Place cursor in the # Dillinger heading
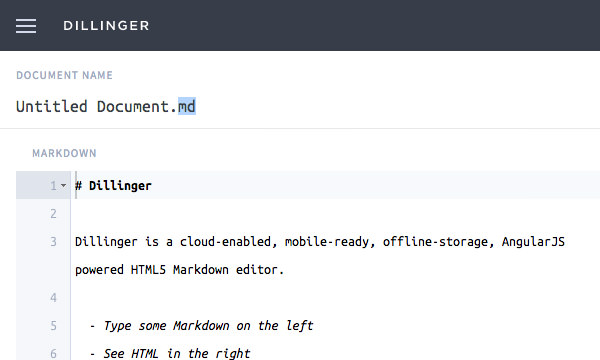Screen dimensions: 600x360 coord(113,186)
